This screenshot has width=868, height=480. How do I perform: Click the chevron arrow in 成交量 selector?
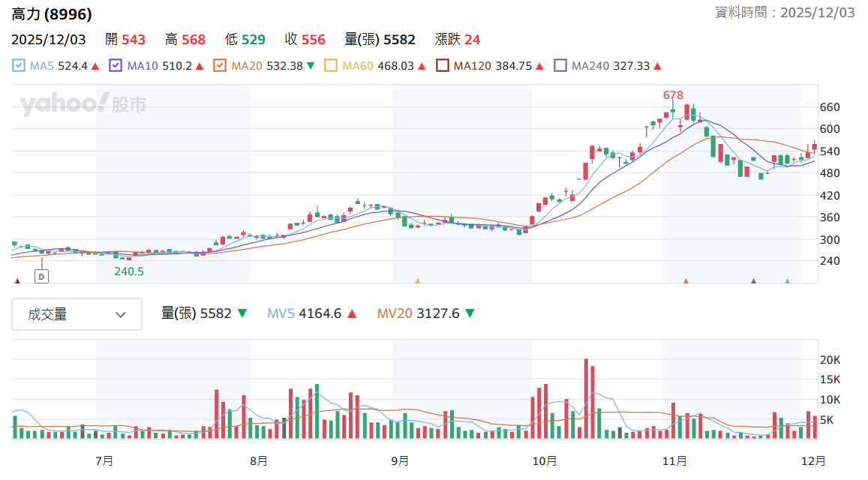click(x=121, y=315)
